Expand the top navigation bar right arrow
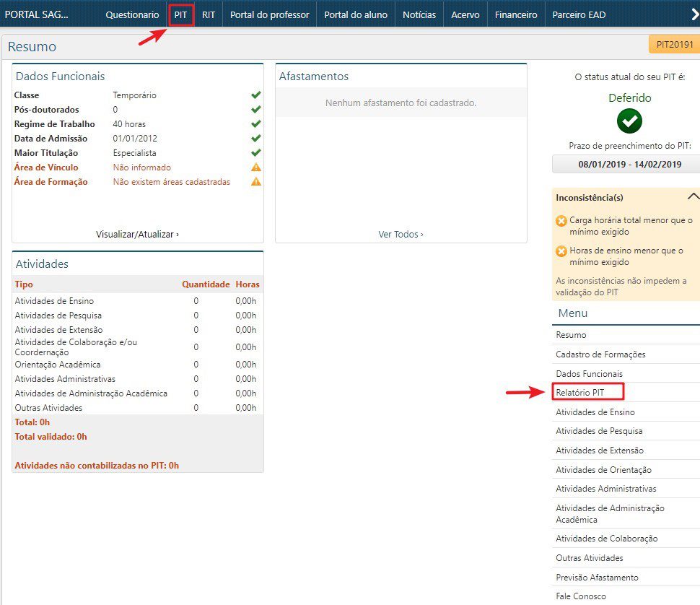 [x=694, y=14]
